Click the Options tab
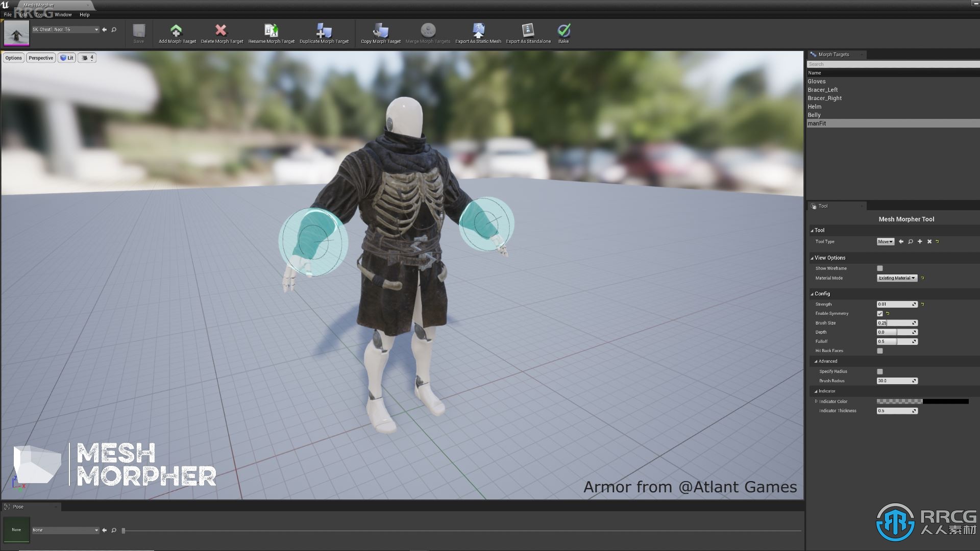980x551 pixels. pyautogui.click(x=13, y=58)
